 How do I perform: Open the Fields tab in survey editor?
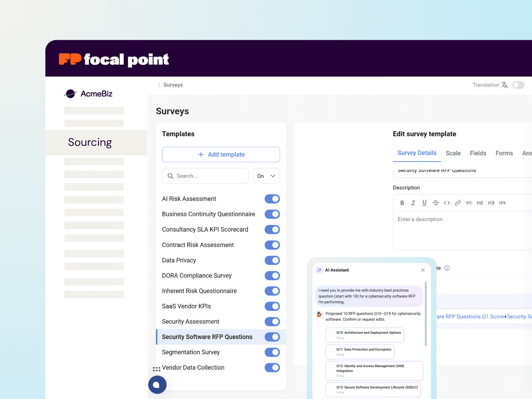click(x=478, y=153)
